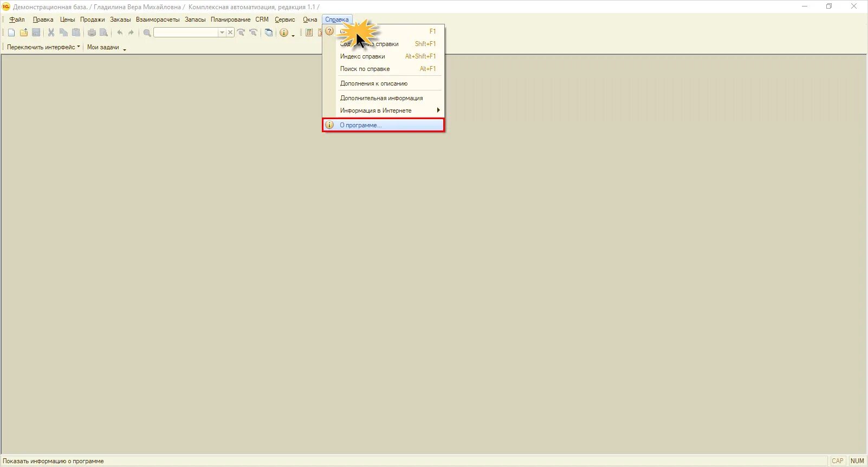Click the Find next icon

point(241,33)
